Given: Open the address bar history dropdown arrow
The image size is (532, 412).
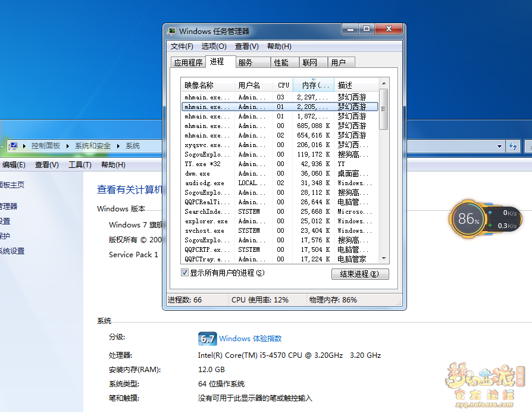Looking at the screenshot, I should click(x=499, y=146).
